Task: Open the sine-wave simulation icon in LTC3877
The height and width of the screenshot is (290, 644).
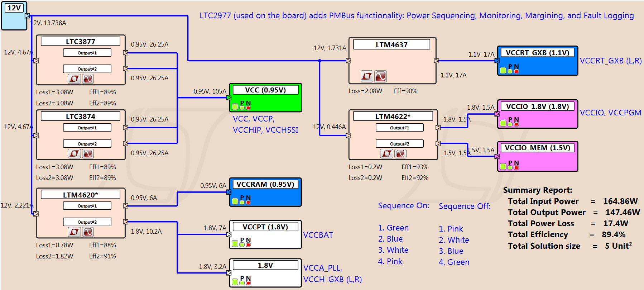Action: [x=88, y=79]
